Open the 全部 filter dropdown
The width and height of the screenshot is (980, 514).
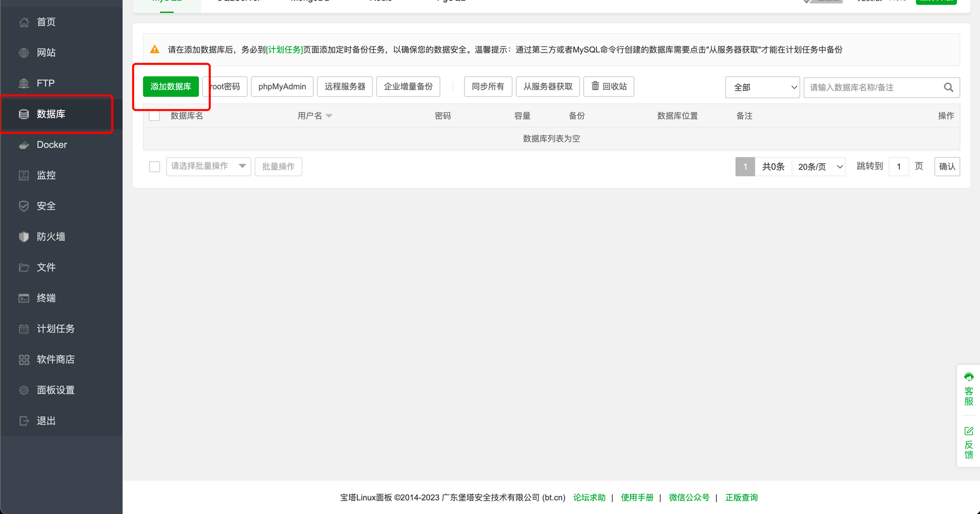[762, 87]
